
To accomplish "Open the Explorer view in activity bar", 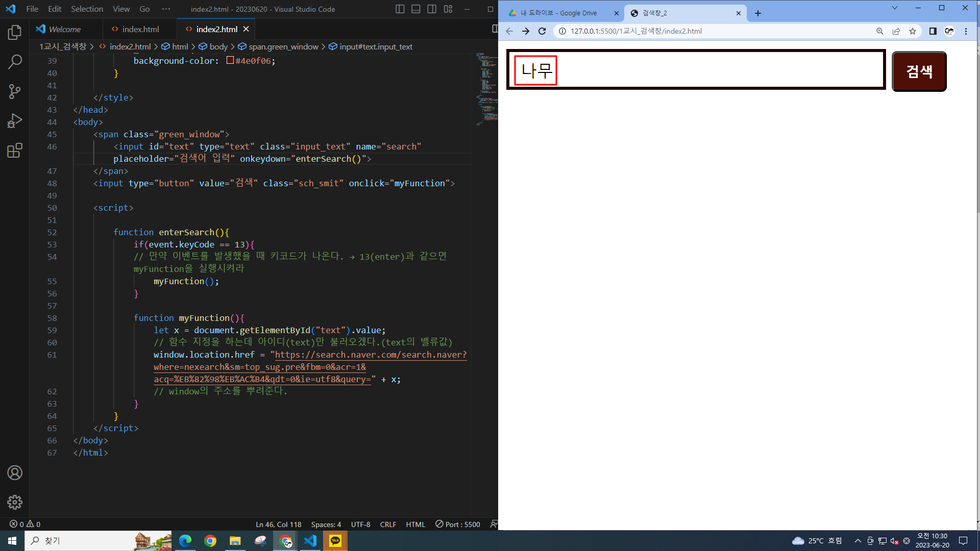I will tap(15, 33).
